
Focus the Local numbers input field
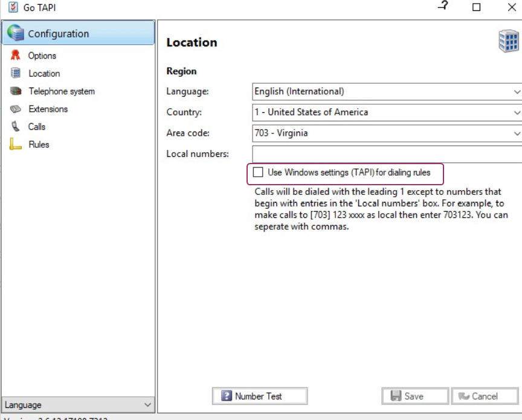[387, 154]
